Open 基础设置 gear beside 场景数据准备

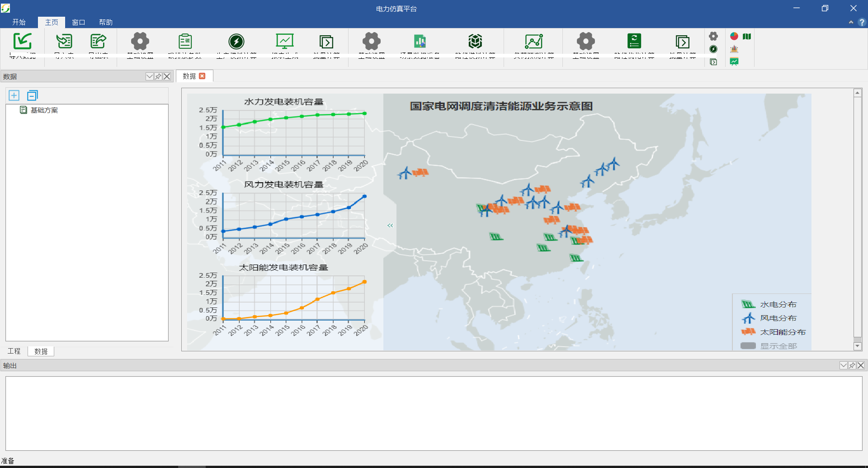[x=372, y=41]
